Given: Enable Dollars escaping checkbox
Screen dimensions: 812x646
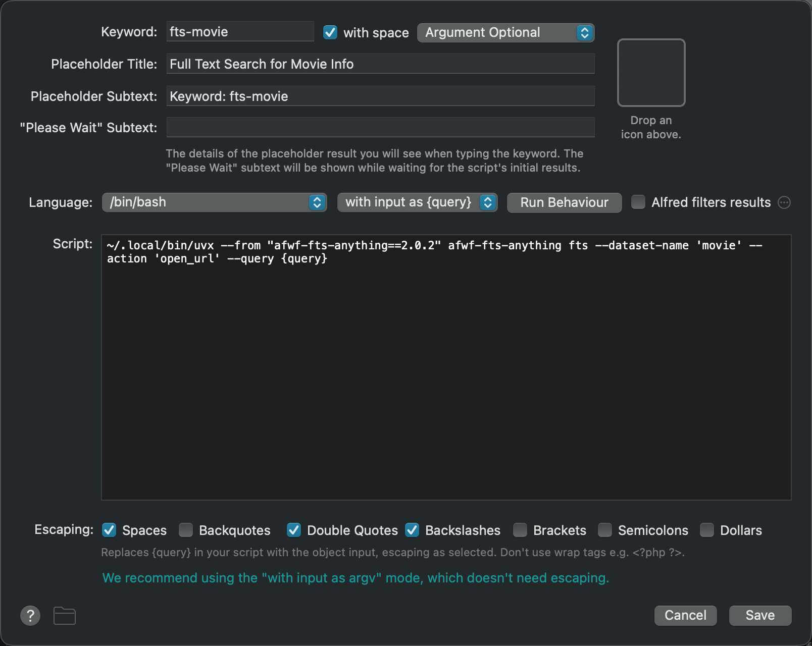Looking at the screenshot, I should pos(707,530).
